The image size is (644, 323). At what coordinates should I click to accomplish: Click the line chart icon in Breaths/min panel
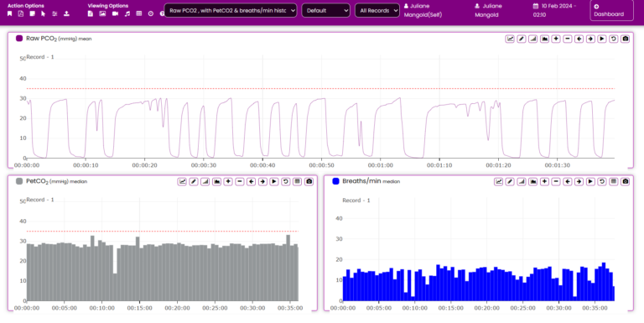tap(499, 181)
